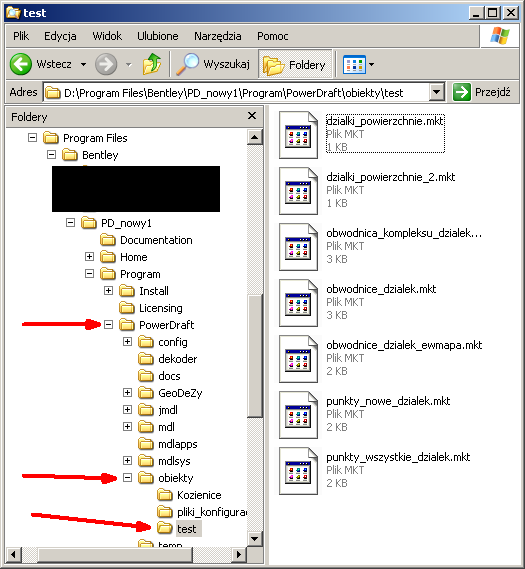Minimize the test window
The width and height of the screenshot is (525, 569).
(x=477, y=13)
